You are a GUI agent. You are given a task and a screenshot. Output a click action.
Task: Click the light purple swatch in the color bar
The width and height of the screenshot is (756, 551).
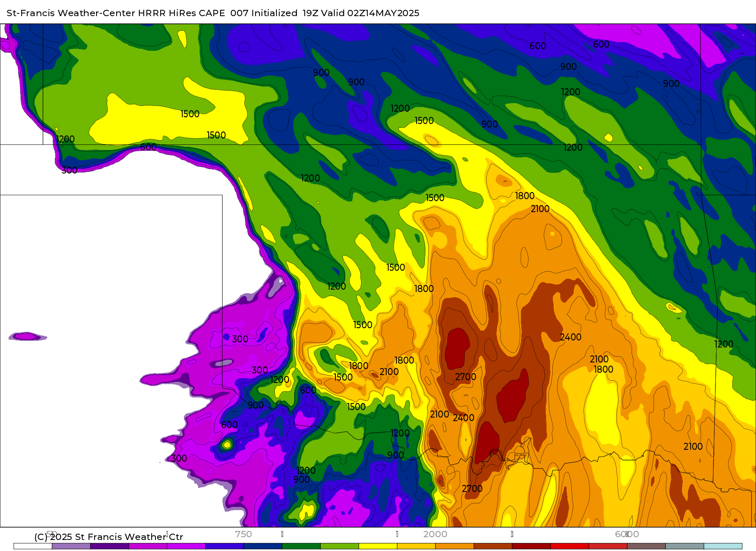coord(71,546)
